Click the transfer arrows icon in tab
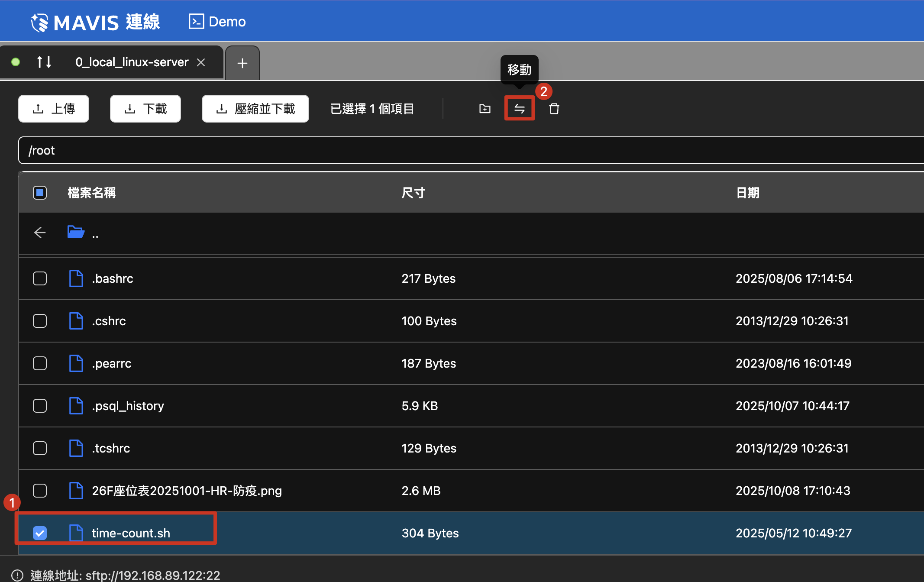 point(44,62)
